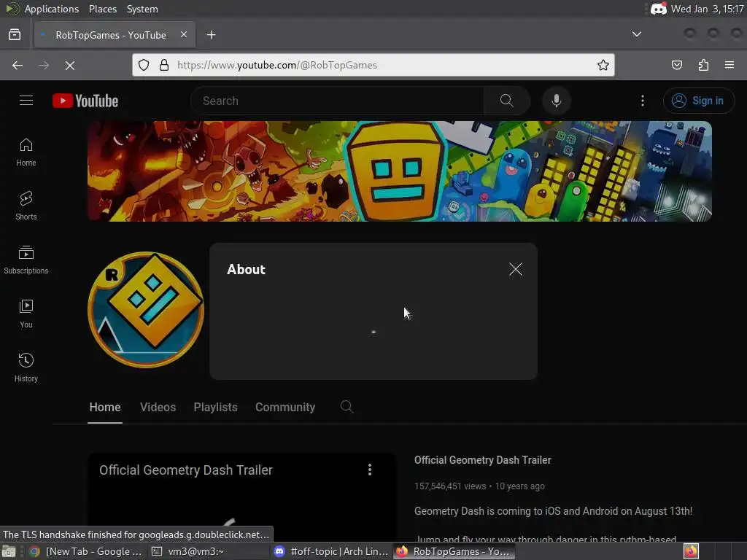Click the Sign in button
The height and width of the screenshot is (560, 747).
coord(698,101)
